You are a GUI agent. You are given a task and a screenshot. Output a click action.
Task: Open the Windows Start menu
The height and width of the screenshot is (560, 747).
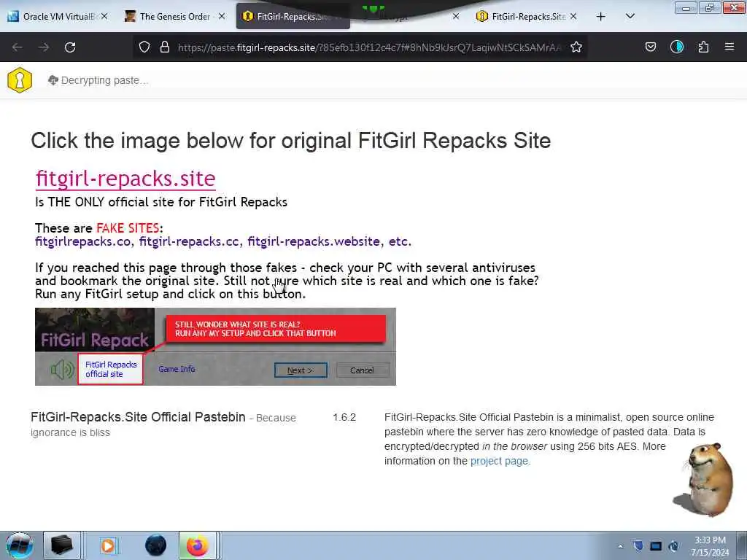[x=20, y=545]
